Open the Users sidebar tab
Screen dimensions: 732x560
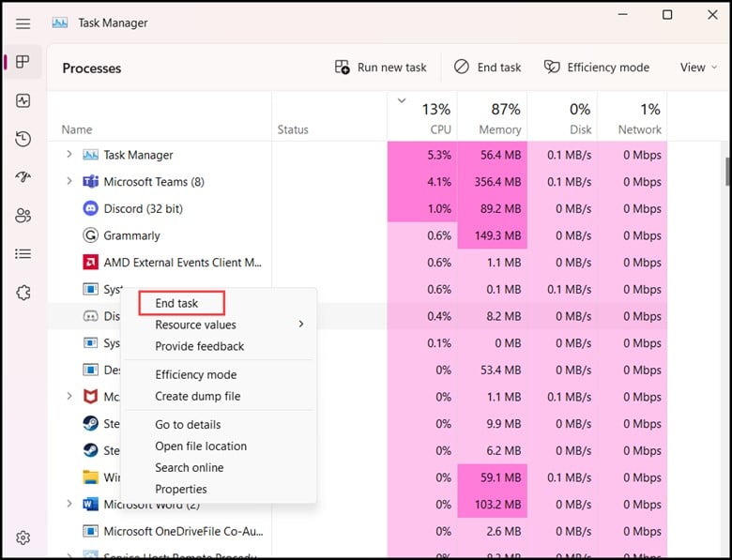(23, 215)
